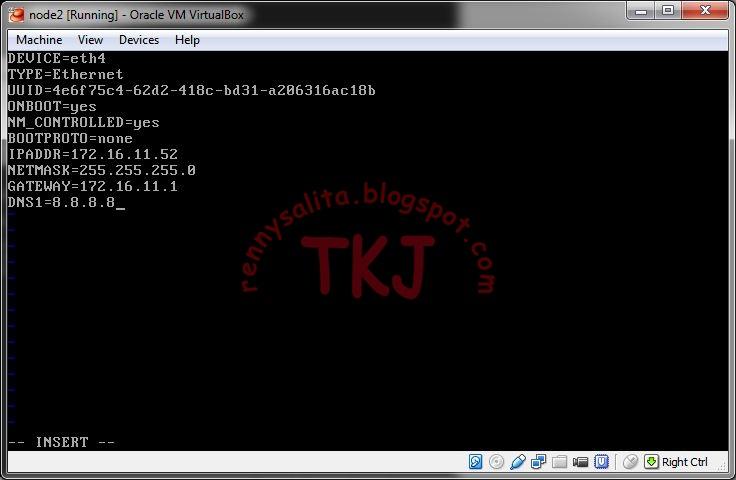Maximize the node2 VirtualBox window
This screenshot has width=736, height=480.
coord(668,11)
